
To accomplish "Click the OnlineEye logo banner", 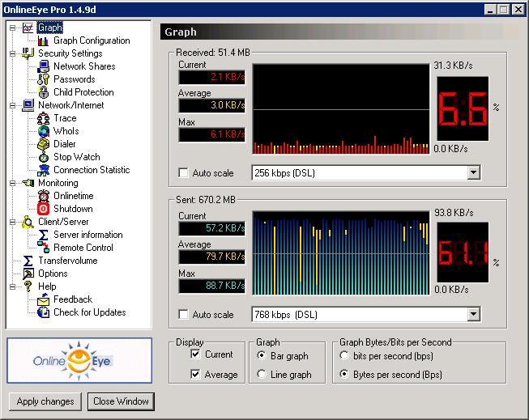I will click(79, 361).
